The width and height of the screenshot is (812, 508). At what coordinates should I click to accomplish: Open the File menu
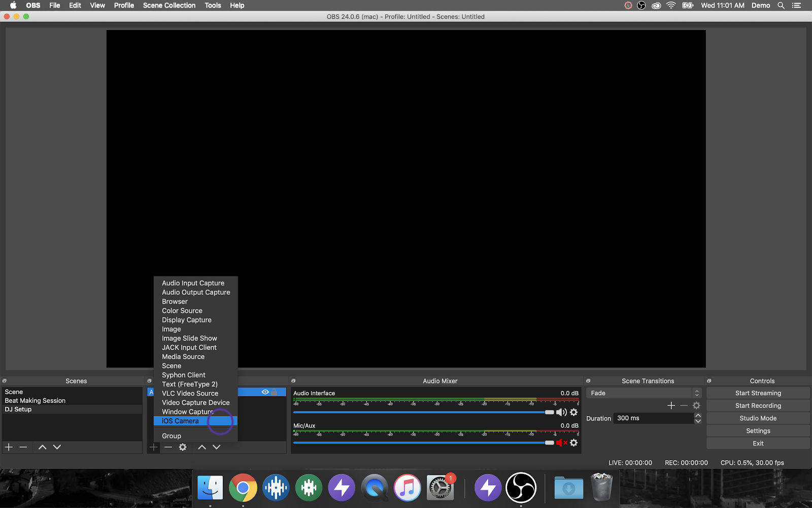54,5
